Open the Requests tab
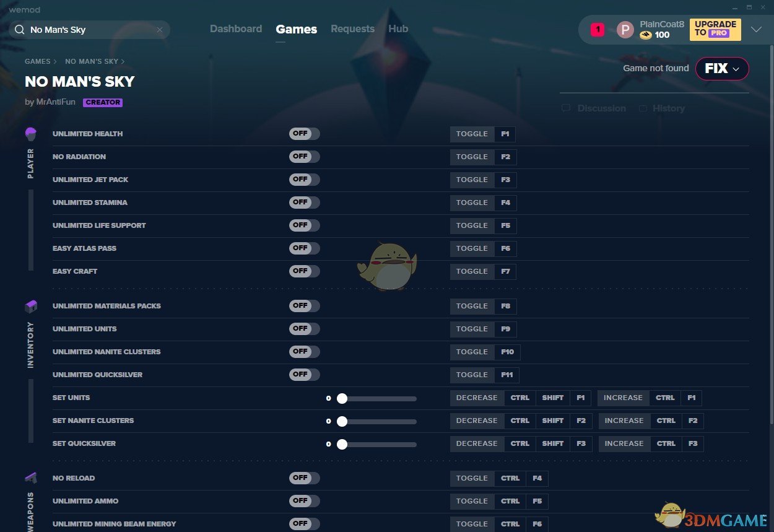 (352, 29)
